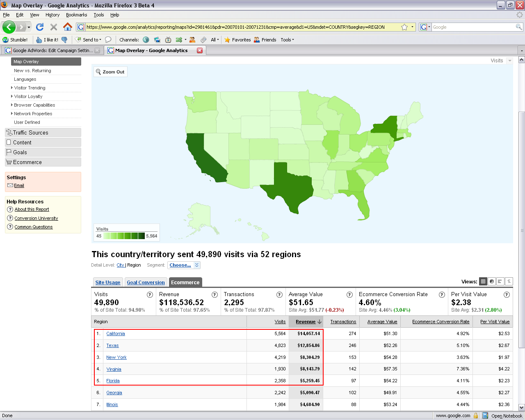The image size is (525, 420).
Task: Switch to Google AdWords browser tab
Action: [x=52, y=50]
